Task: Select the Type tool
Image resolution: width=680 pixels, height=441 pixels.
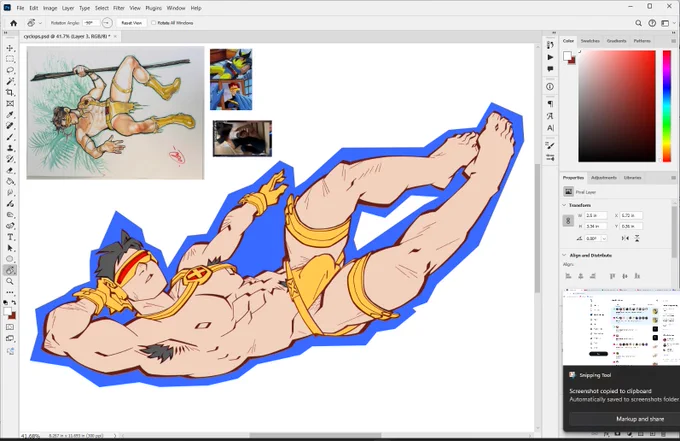Action: tap(10, 237)
